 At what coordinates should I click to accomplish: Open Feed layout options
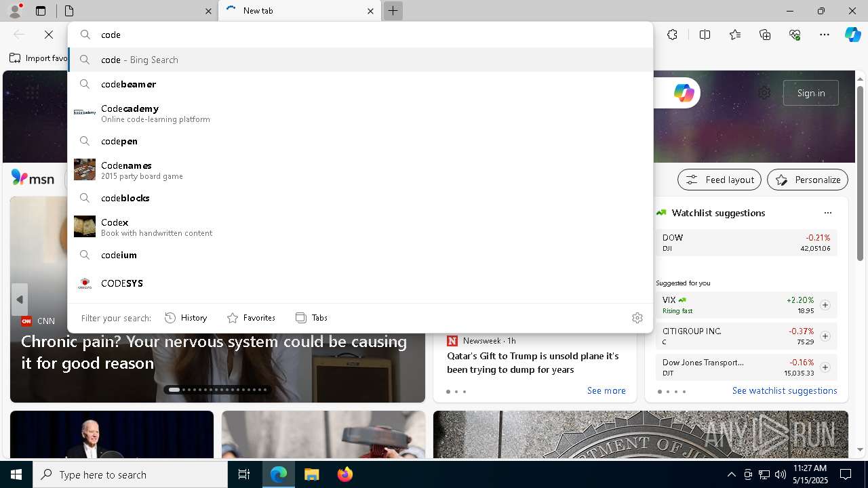[x=719, y=180]
